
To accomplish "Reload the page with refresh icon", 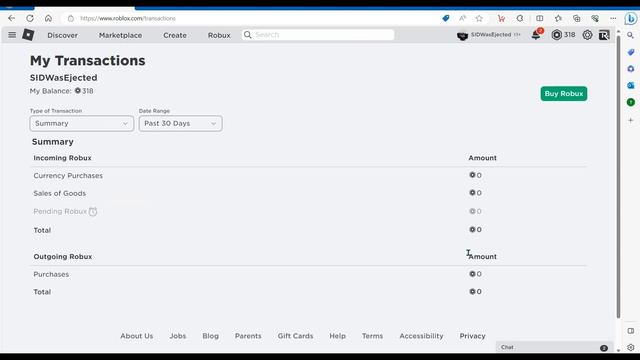I will pyautogui.click(x=30, y=18).
